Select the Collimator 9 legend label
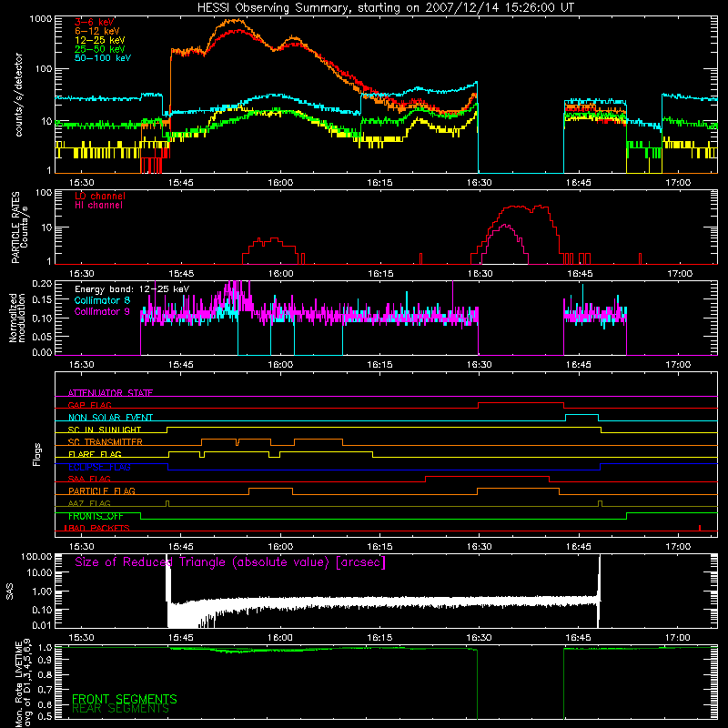This screenshot has height=728, width=728. 102,311
